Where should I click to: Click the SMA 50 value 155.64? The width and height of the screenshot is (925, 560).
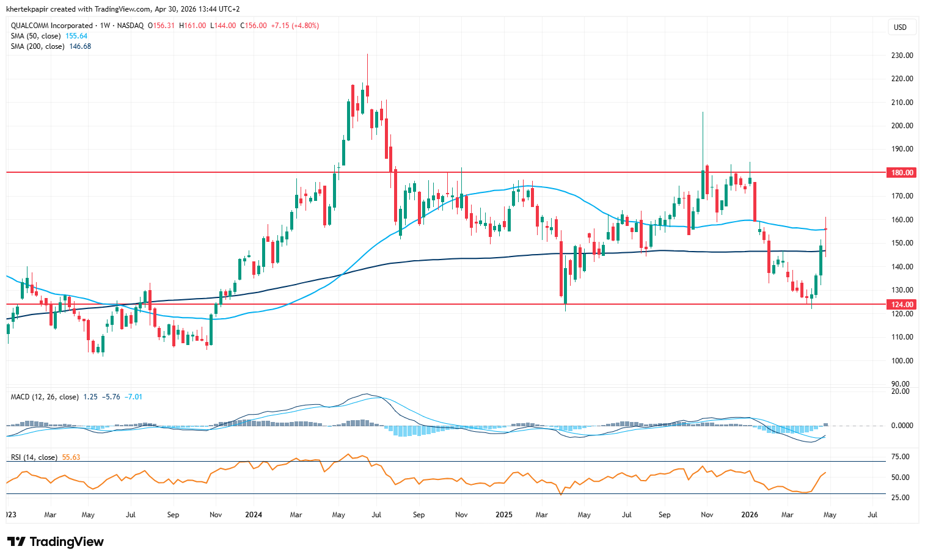click(x=76, y=36)
